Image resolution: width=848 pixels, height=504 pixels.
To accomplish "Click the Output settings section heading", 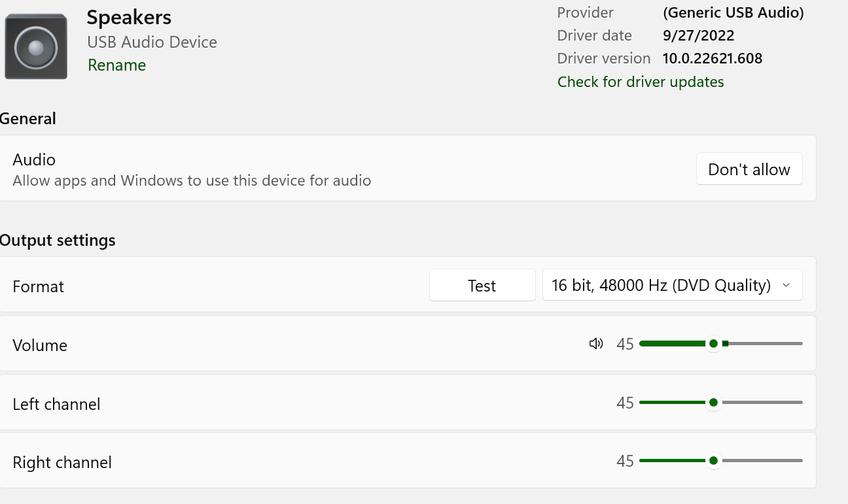I will tap(58, 241).
